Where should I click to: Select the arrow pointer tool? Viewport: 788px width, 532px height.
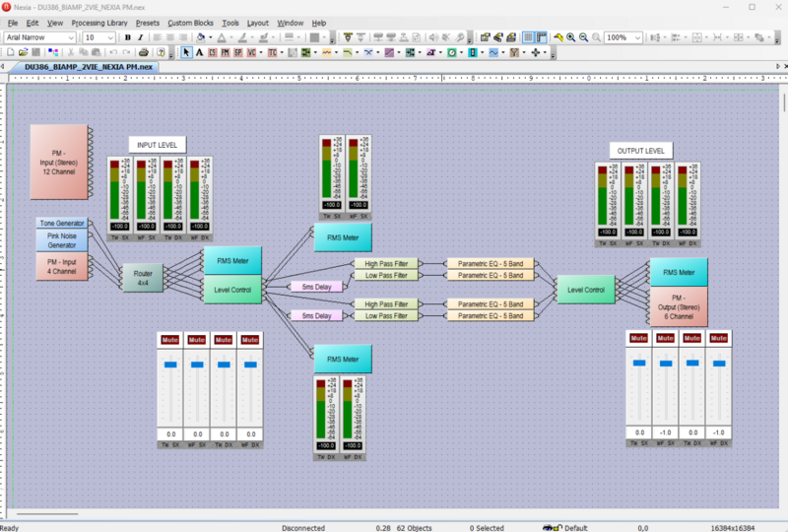tap(186, 52)
